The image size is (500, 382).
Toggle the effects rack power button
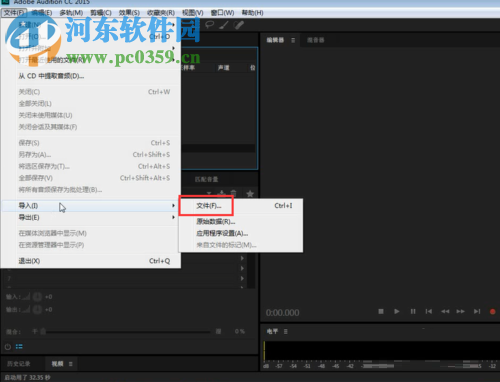(x=8, y=347)
